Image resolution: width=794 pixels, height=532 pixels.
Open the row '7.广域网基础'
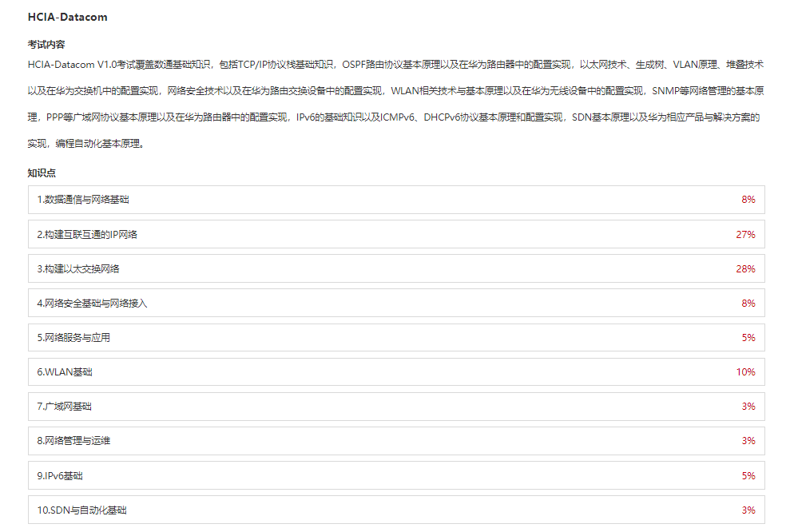(x=396, y=407)
